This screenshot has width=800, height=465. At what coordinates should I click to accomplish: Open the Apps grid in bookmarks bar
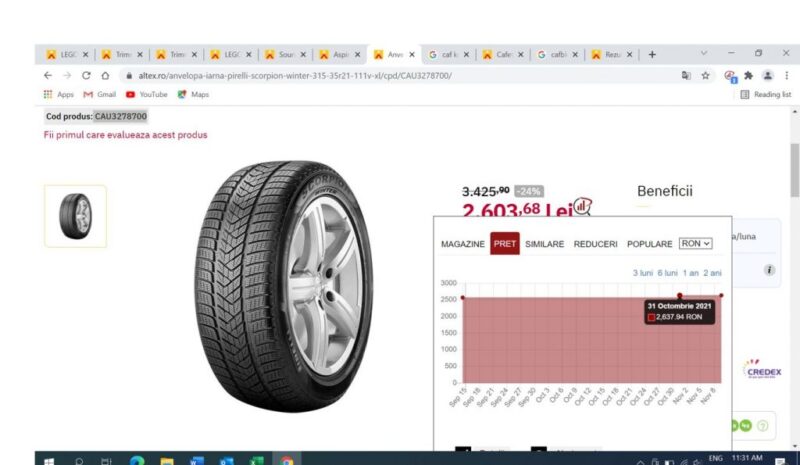point(58,94)
